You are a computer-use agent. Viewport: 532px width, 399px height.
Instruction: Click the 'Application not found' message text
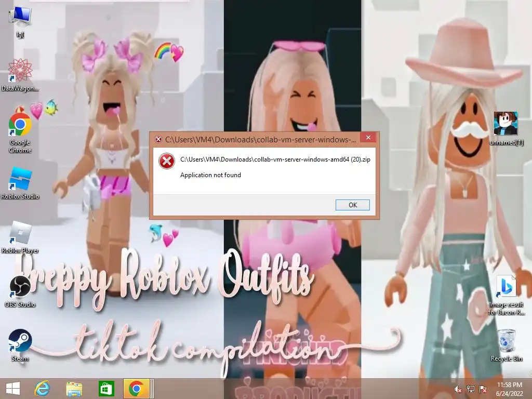[210, 175]
